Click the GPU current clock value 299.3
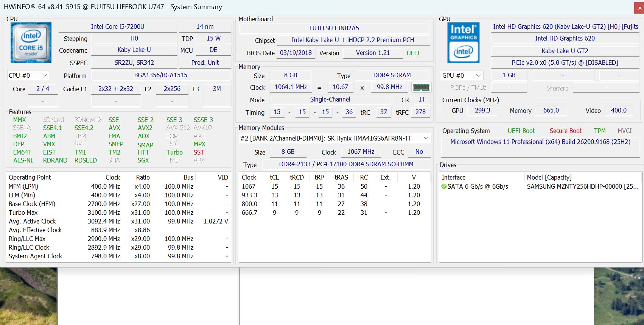Viewport: 644px width, 325px height. (x=482, y=110)
